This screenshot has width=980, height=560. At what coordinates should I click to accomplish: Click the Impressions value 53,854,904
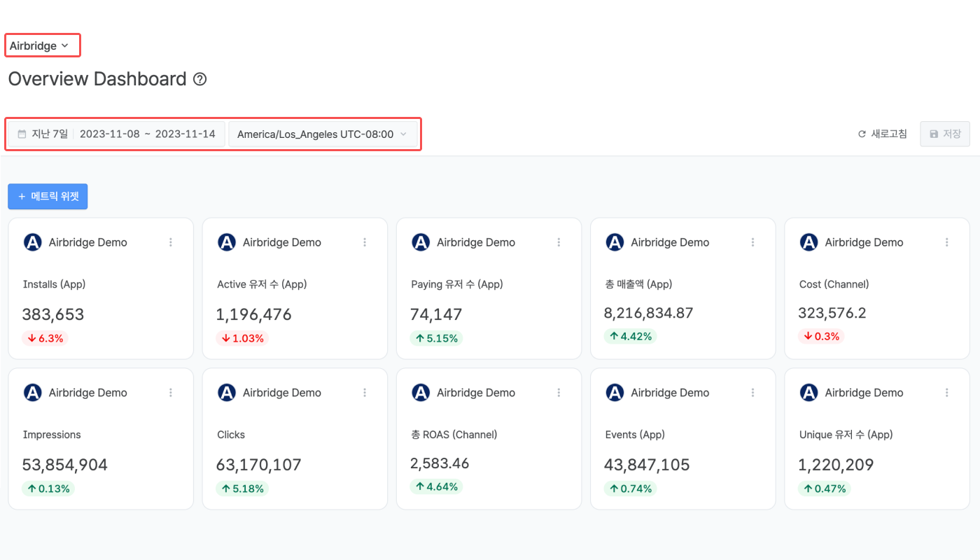pos(65,465)
